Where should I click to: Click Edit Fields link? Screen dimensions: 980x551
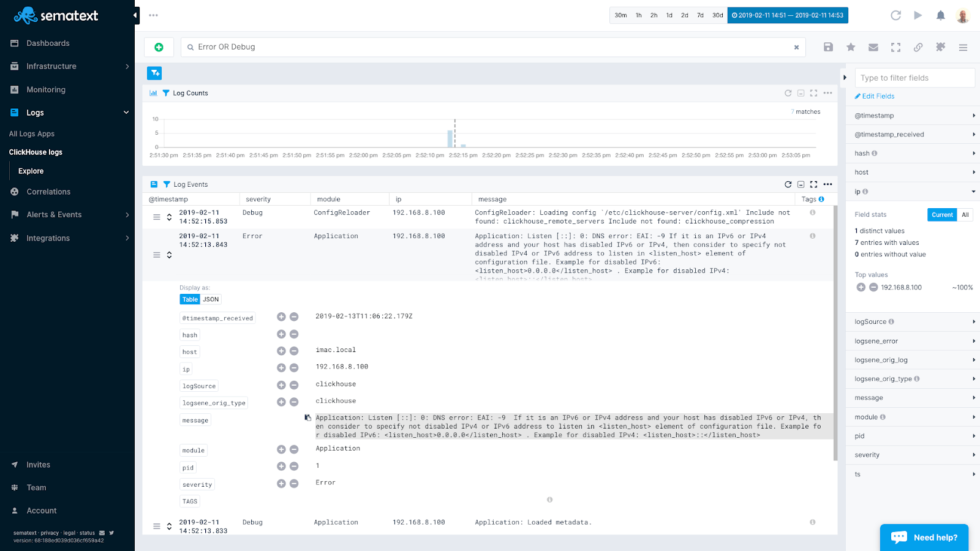coord(875,96)
